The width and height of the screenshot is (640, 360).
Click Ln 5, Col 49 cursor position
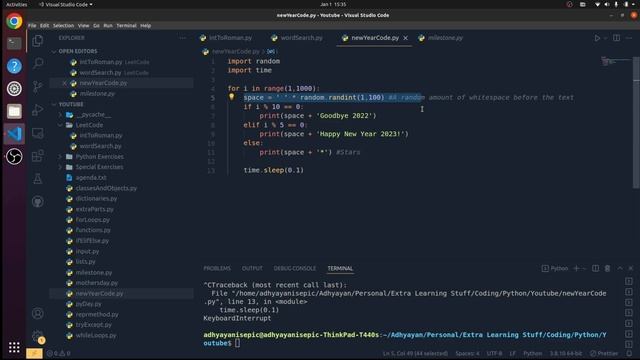(x=415, y=353)
